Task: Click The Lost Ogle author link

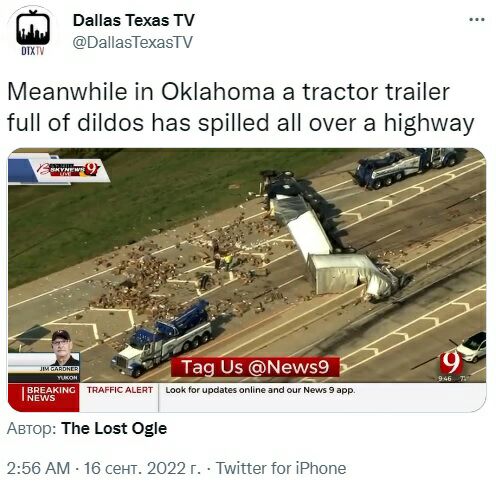Action: click(114, 429)
